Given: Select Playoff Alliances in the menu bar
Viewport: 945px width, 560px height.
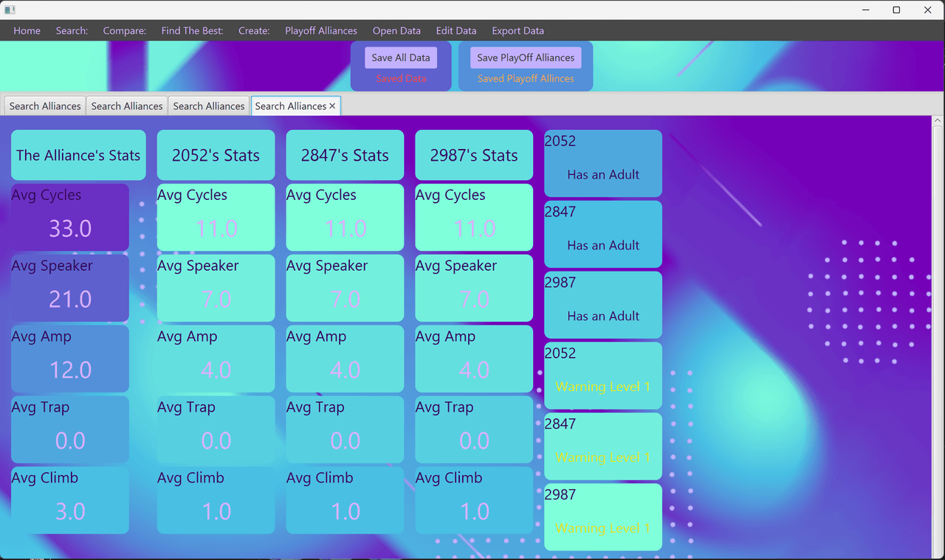Looking at the screenshot, I should tap(321, 31).
